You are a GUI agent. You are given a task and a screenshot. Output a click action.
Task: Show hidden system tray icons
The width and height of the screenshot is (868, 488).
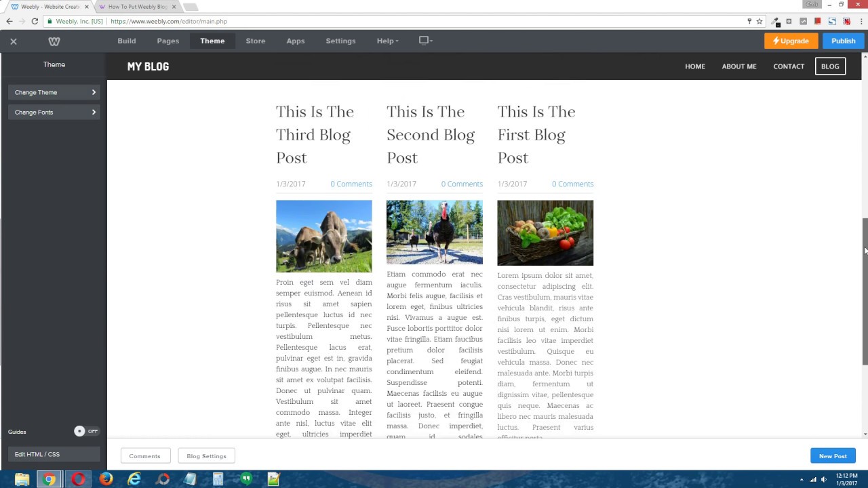pyautogui.click(x=801, y=479)
